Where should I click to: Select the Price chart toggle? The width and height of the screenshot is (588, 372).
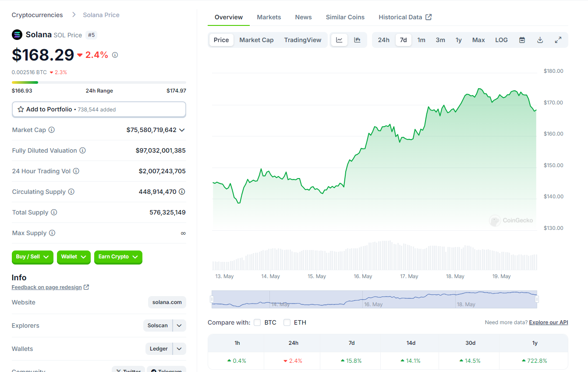(x=221, y=40)
